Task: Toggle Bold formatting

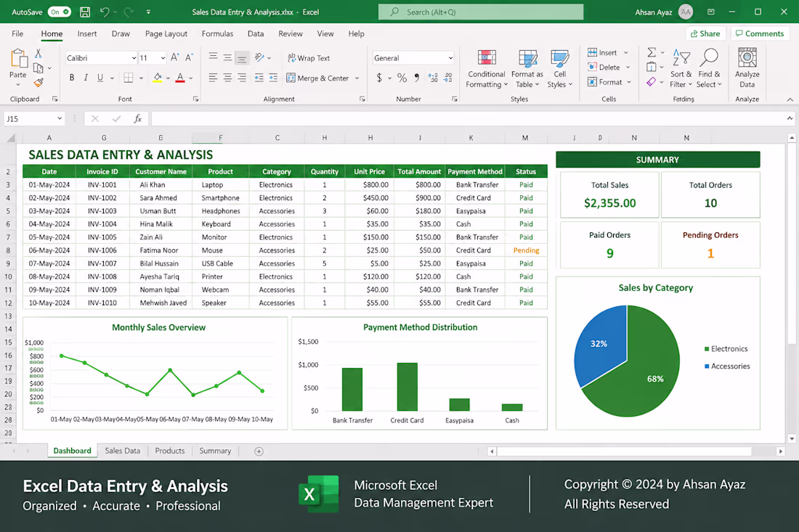Action: [72, 78]
